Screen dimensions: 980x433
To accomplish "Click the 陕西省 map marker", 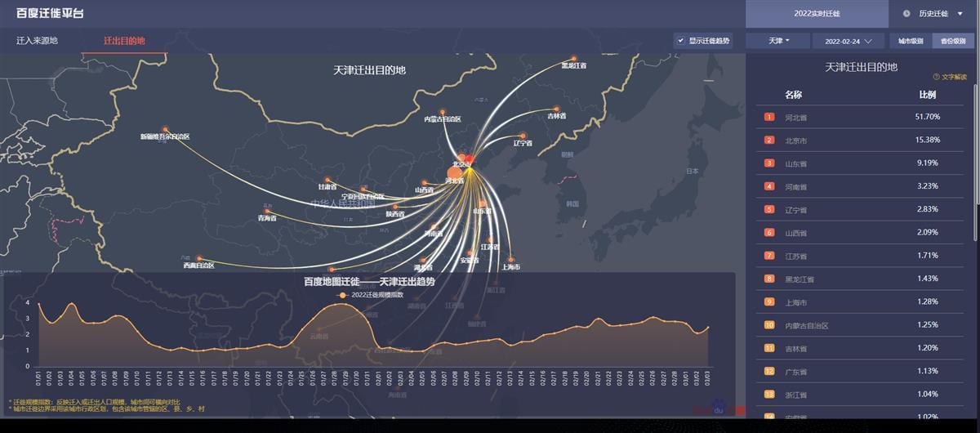I will tap(396, 207).
